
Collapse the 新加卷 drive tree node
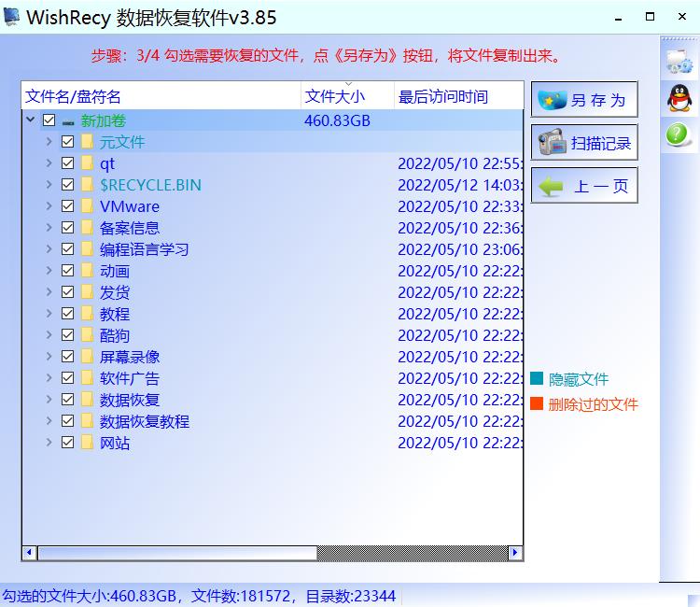pos(31,120)
